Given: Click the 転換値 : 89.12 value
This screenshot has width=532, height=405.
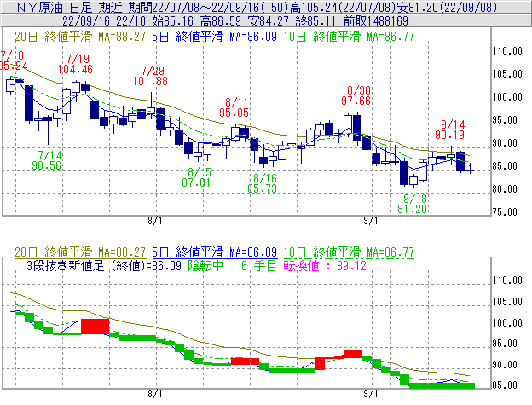Looking at the screenshot, I should click(325, 265).
